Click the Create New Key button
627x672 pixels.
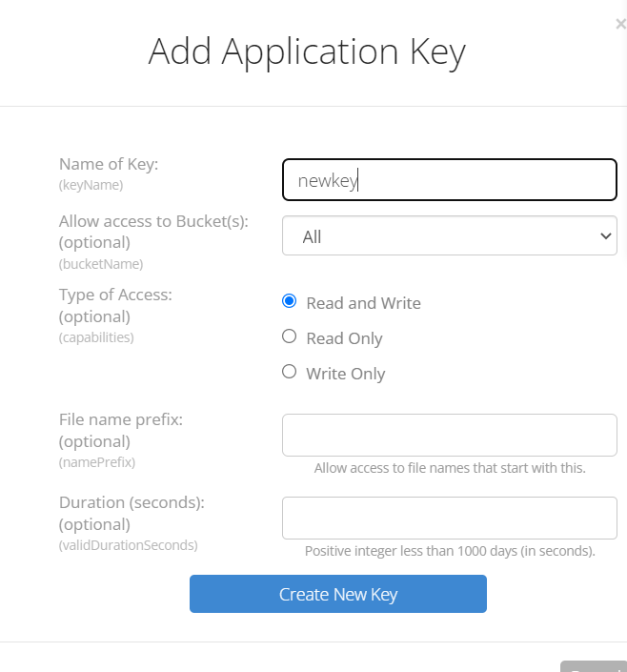click(x=338, y=594)
